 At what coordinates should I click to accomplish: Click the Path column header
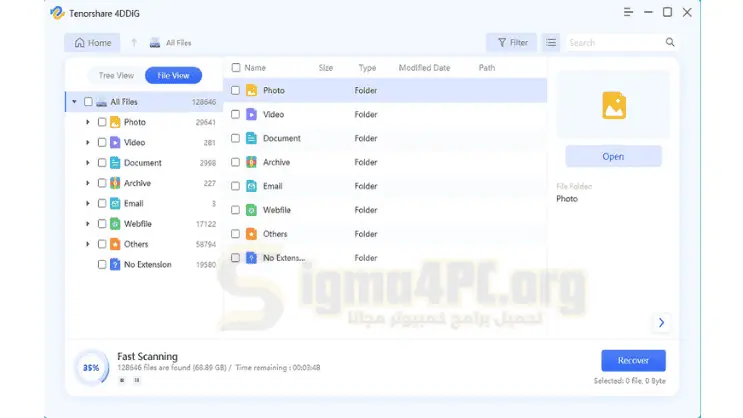[487, 68]
